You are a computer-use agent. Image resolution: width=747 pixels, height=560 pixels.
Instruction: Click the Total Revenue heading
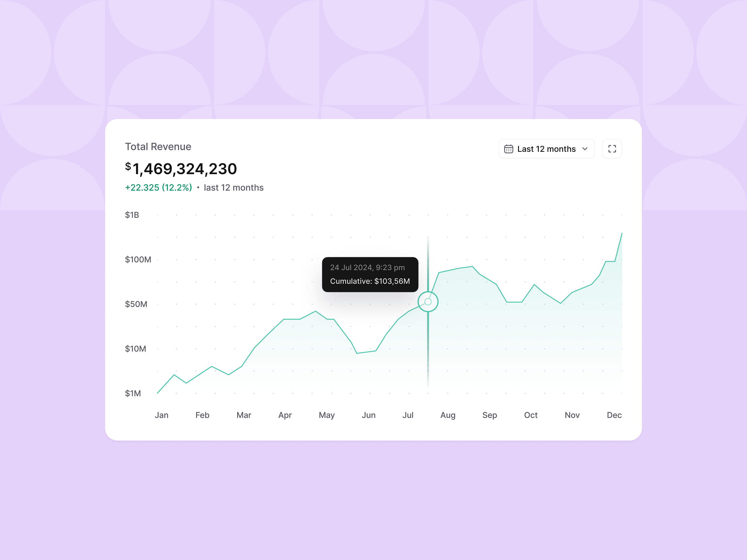click(x=158, y=147)
